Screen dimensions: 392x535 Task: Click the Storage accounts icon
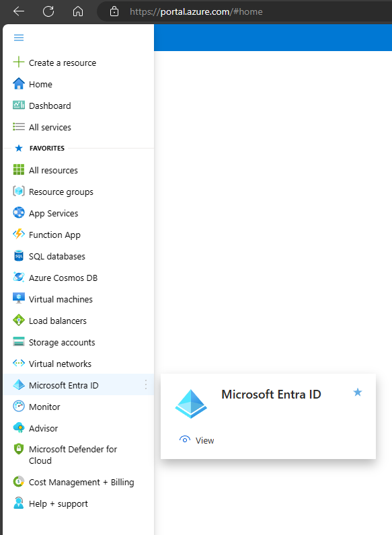(19, 341)
